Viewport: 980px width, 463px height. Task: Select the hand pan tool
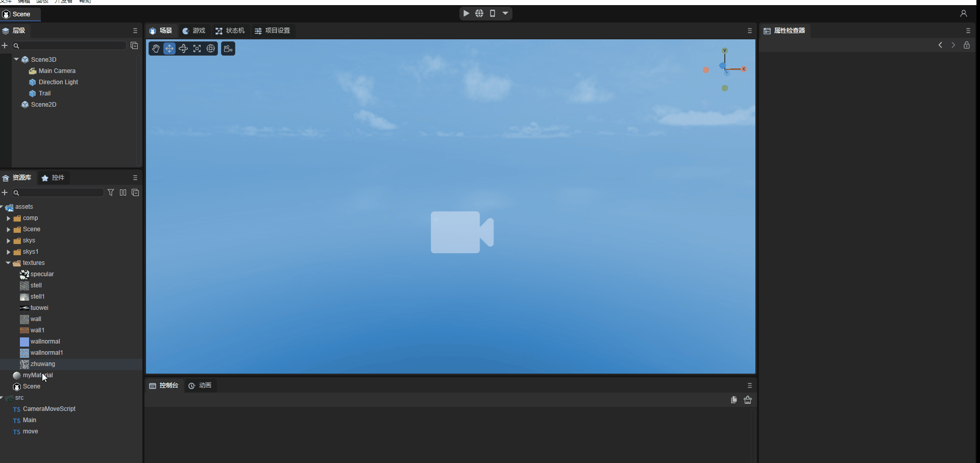tap(156, 48)
